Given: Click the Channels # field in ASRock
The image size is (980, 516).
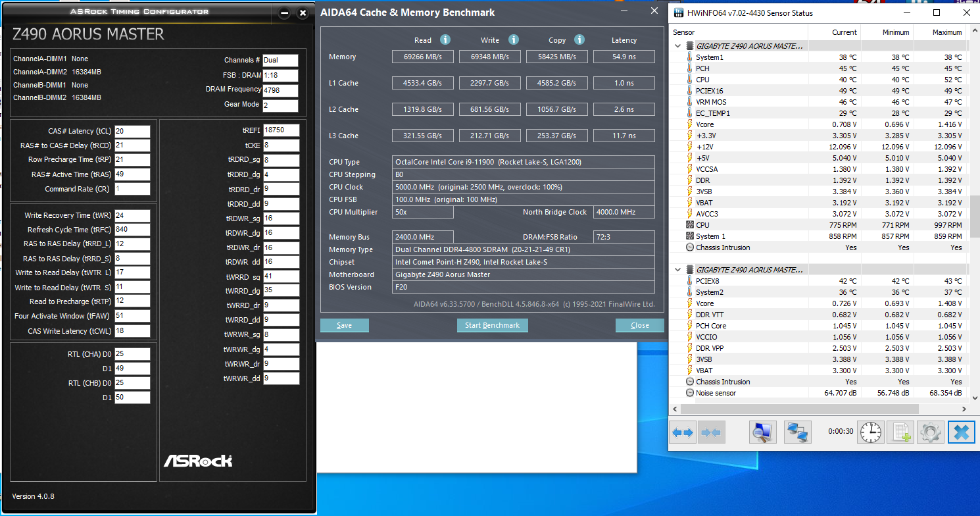Looking at the screenshot, I should click(x=280, y=61).
